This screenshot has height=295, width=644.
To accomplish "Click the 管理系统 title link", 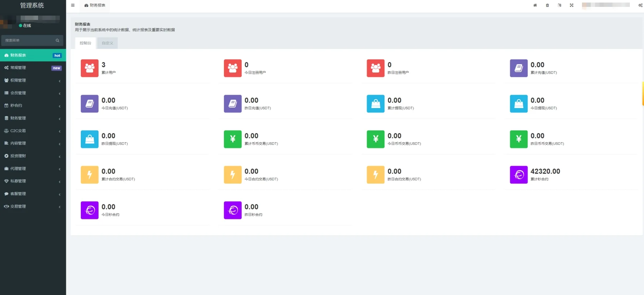I will pos(32,5).
